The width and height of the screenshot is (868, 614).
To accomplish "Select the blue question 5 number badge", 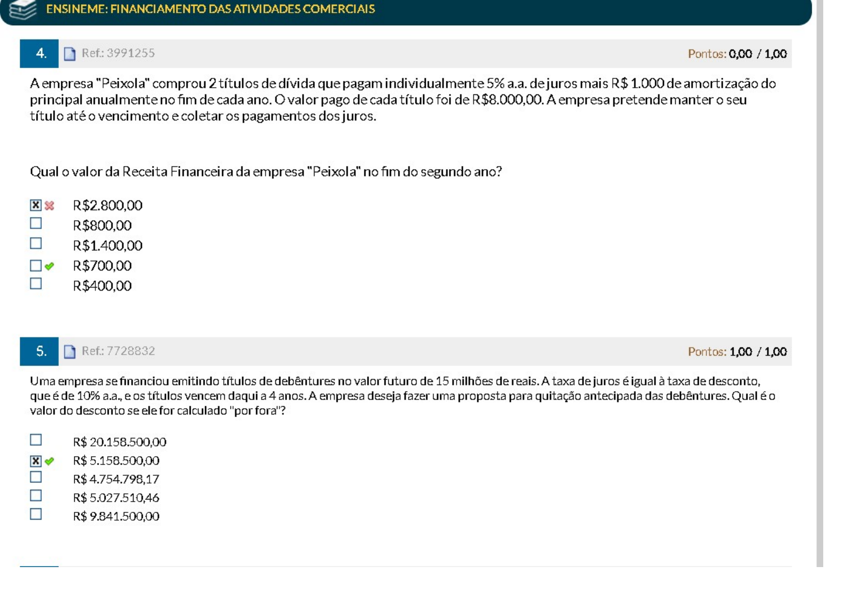I will click(39, 352).
